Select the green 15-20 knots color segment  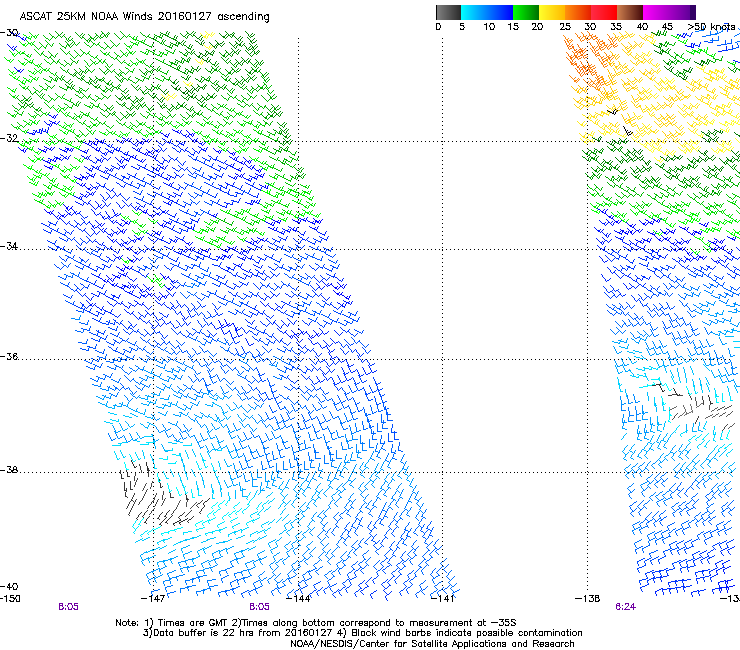click(x=526, y=12)
